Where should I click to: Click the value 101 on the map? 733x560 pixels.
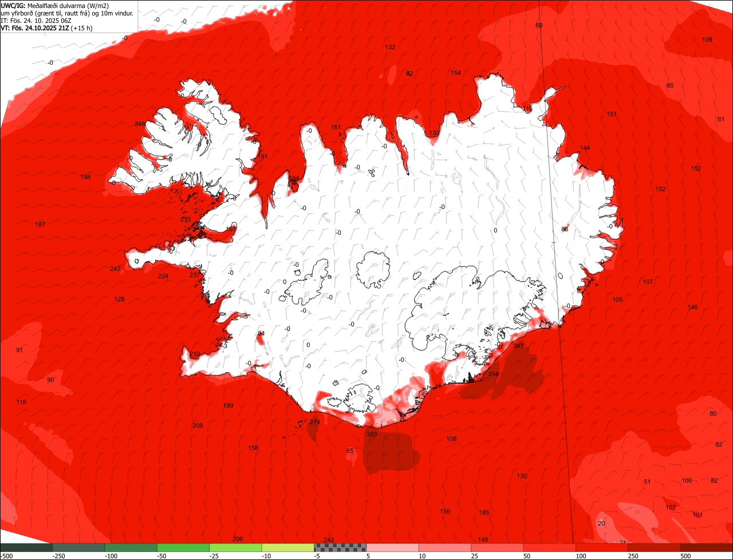pos(697,515)
